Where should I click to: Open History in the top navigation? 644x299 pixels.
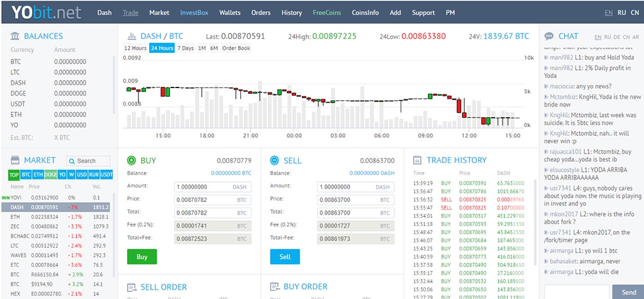coord(292,13)
